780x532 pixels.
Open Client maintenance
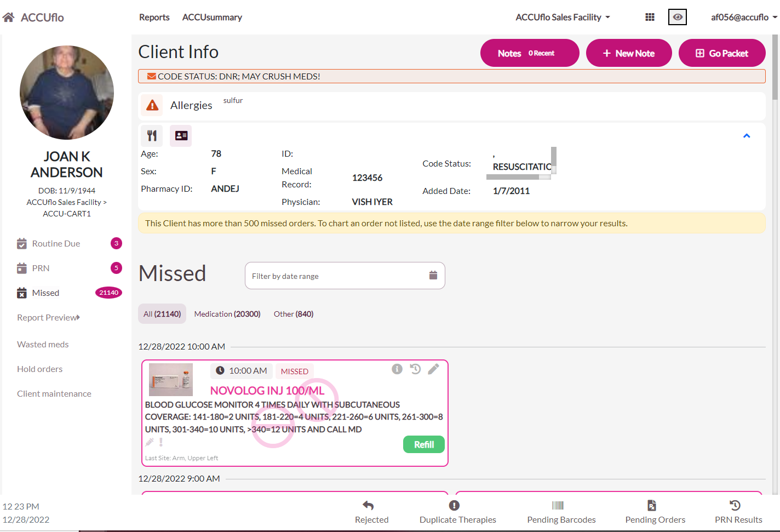54,393
